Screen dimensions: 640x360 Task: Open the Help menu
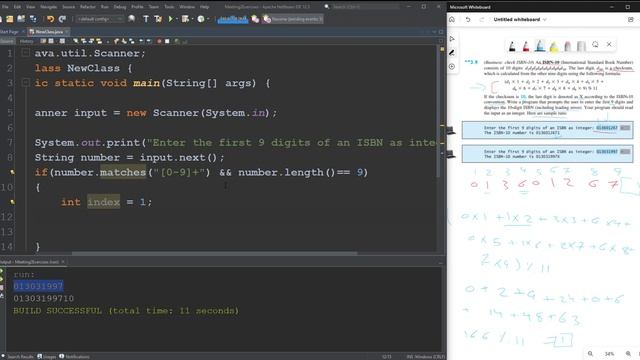tap(204, 7)
